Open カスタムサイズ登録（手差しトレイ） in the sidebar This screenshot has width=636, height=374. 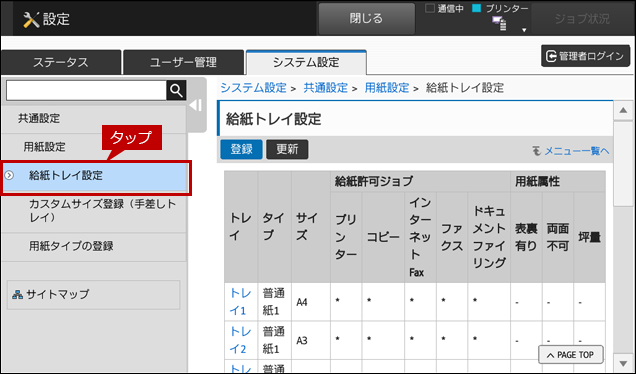(x=94, y=211)
